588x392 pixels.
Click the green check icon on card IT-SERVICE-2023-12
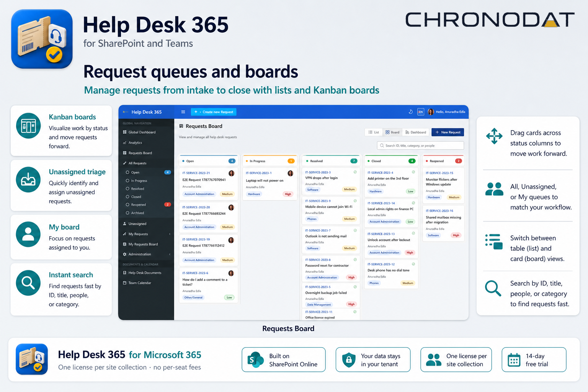pyautogui.click(x=413, y=264)
